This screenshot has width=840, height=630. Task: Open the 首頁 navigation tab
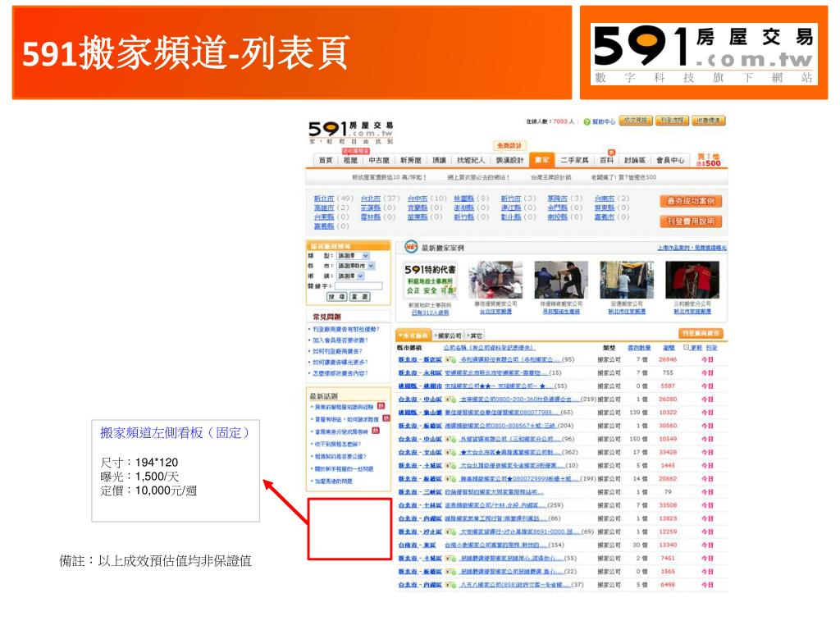[x=326, y=160]
